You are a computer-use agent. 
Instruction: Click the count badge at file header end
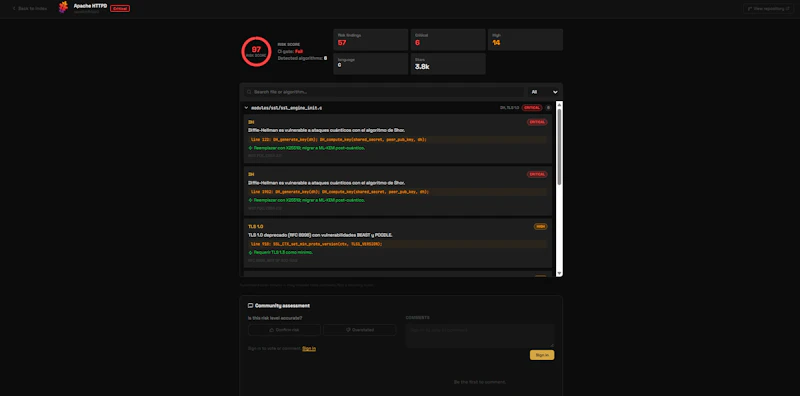(x=548, y=108)
